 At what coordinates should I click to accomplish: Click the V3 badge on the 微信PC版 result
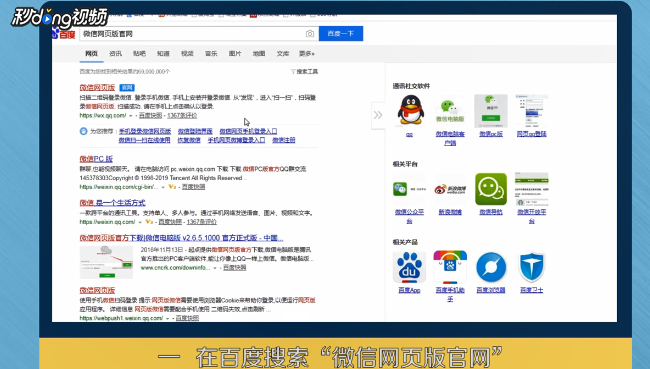tap(172, 187)
